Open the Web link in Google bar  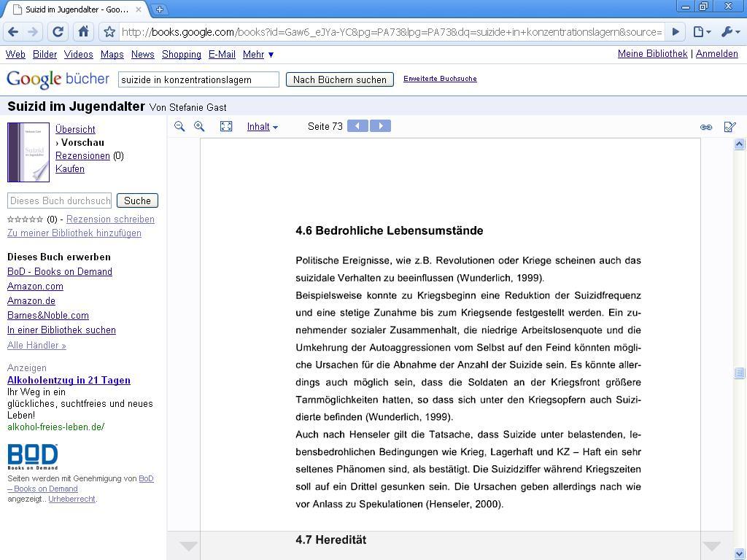15,54
